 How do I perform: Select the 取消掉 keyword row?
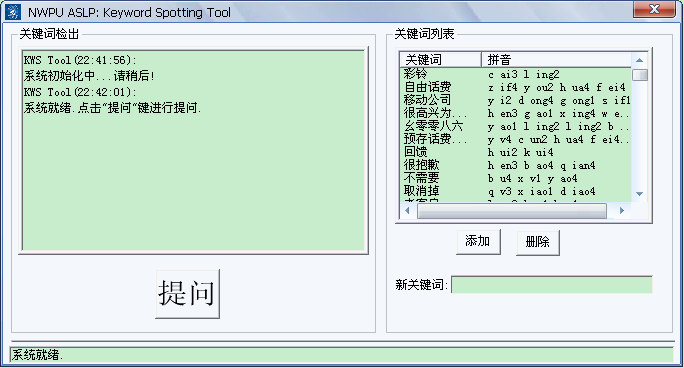515,191
